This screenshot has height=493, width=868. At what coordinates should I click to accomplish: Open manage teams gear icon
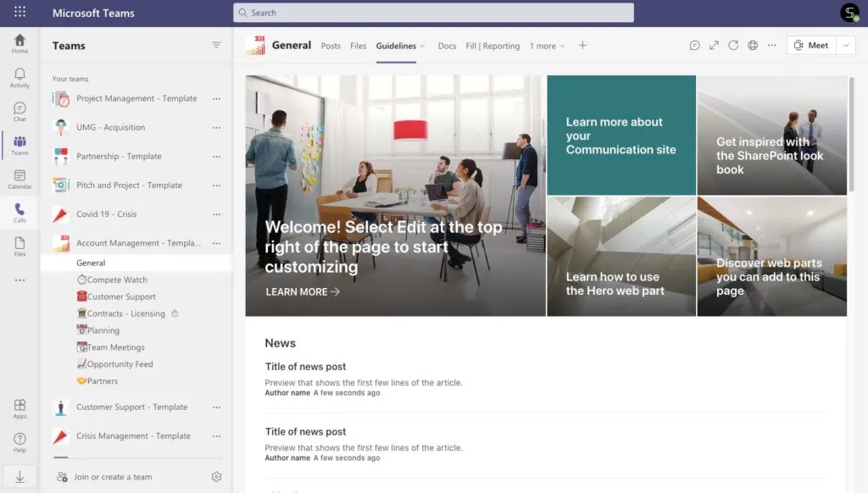(216, 476)
